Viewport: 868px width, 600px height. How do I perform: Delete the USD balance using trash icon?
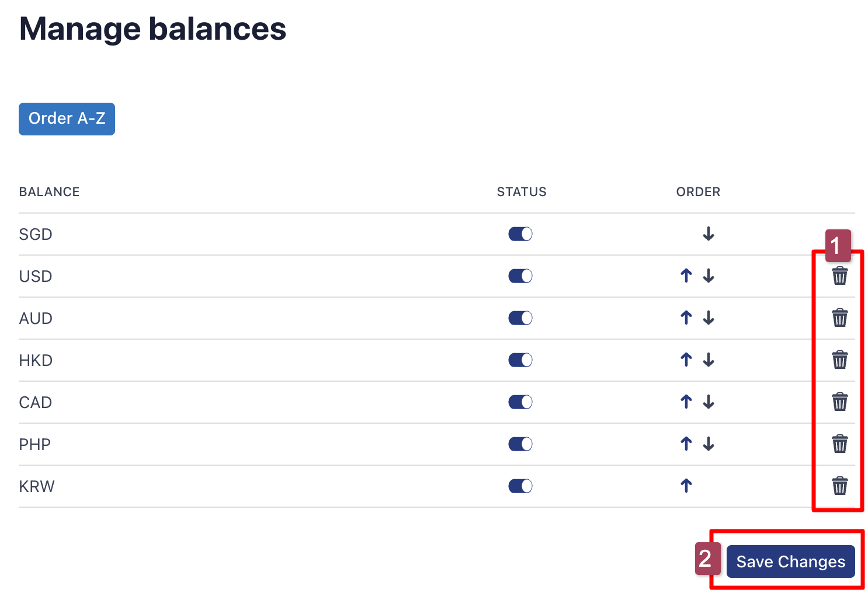(839, 276)
